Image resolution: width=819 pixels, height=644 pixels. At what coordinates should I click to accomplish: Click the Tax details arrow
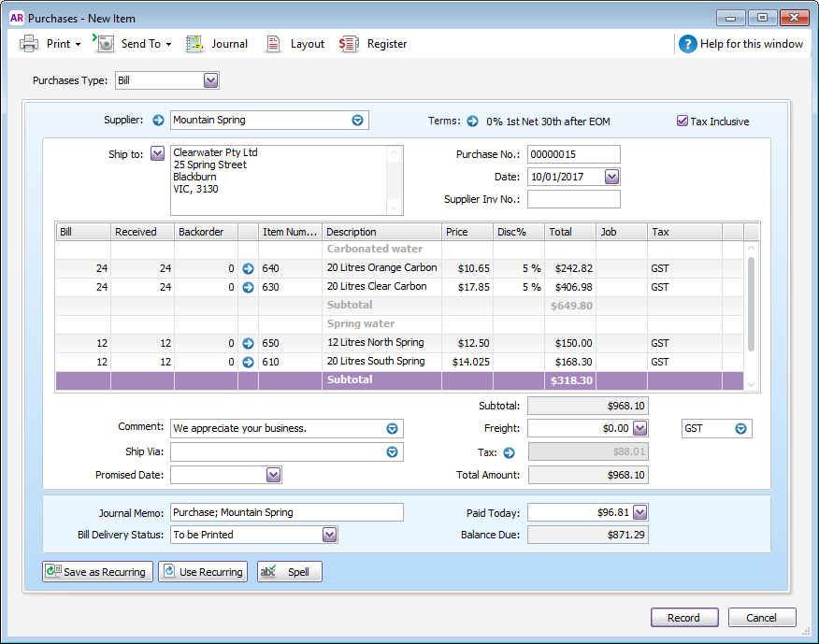click(x=510, y=452)
